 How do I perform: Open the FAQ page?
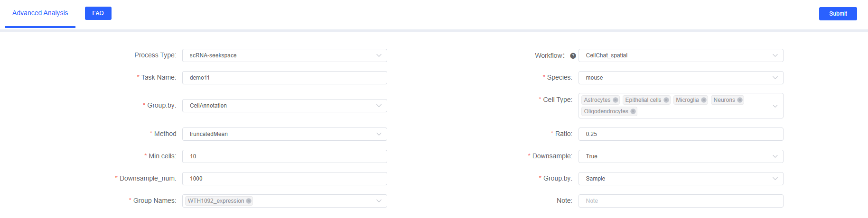point(98,13)
